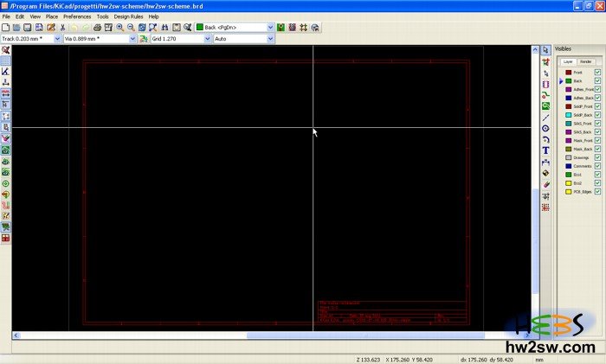The image size is (606, 364).
Task: Click the Save board icon
Action: pyautogui.click(x=28, y=28)
